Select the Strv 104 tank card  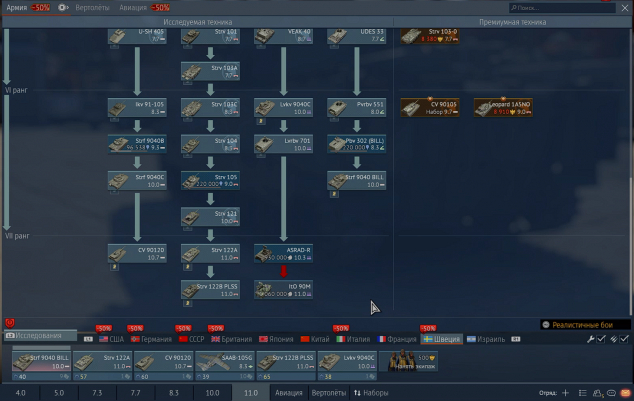coord(210,144)
